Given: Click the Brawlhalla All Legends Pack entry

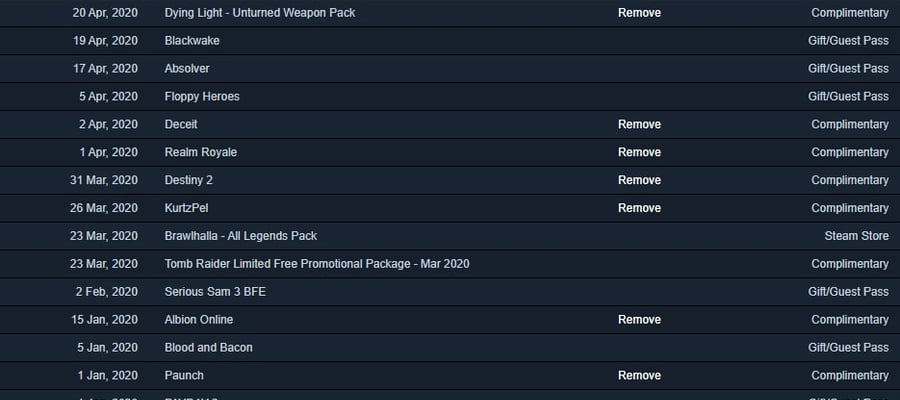Looking at the screenshot, I should 240,236.
